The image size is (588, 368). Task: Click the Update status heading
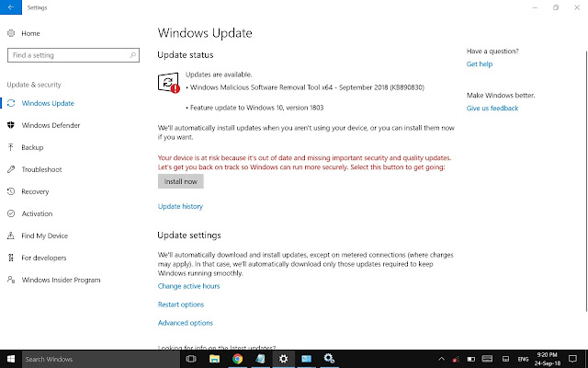(x=186, y=55)
